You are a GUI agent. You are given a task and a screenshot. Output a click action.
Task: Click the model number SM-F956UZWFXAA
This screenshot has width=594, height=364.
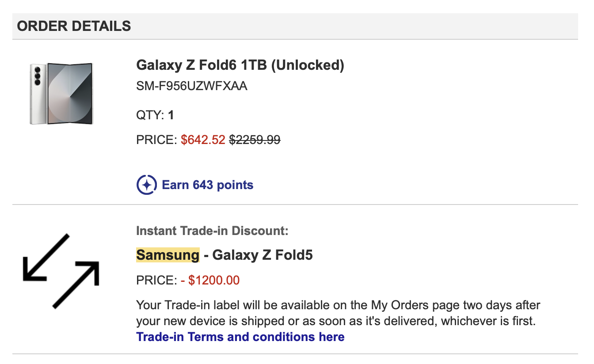192,86
